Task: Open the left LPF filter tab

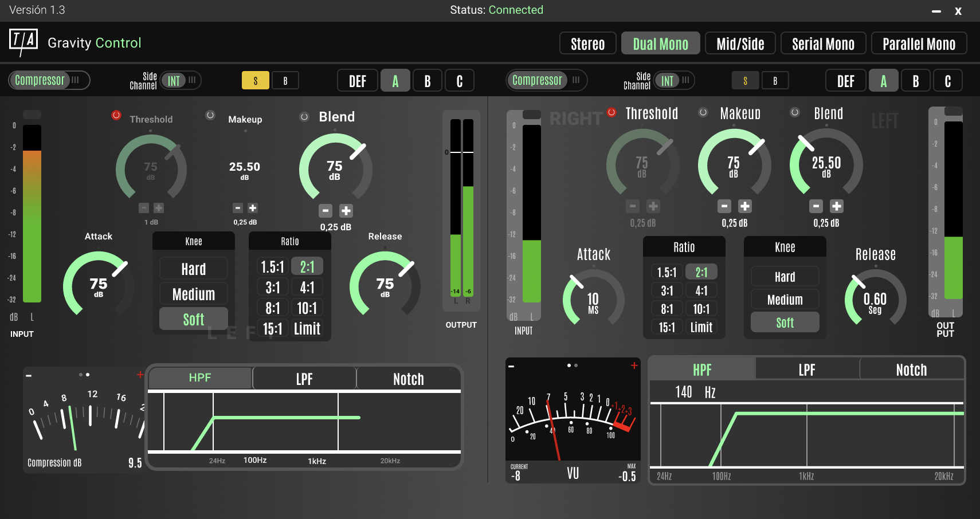Action: click(x=304, y=379)
